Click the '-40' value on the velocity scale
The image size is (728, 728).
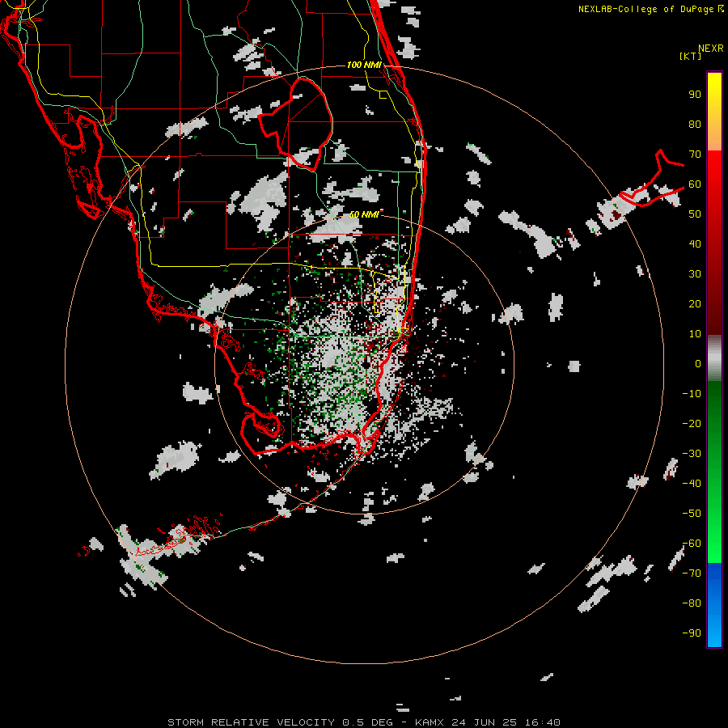(692, 484)
